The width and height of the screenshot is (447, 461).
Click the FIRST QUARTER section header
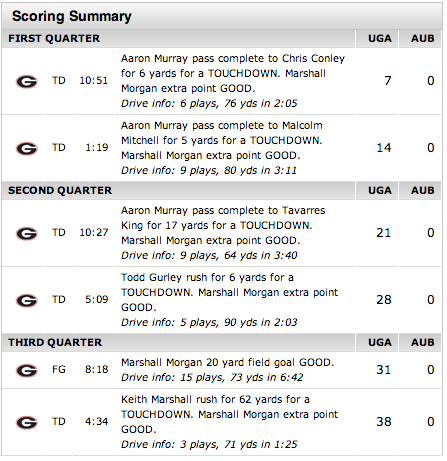click(54, 39)
